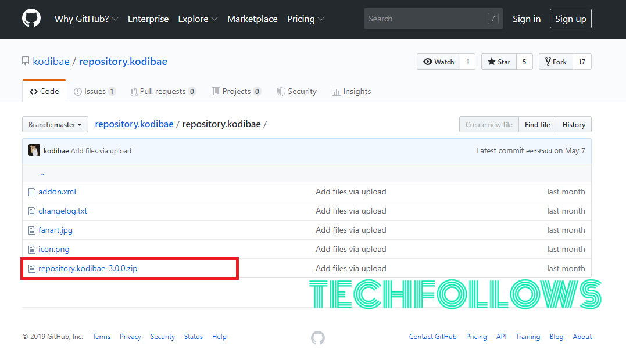
Task: Expand the Pricing header menu
Action: click(305, 19)
